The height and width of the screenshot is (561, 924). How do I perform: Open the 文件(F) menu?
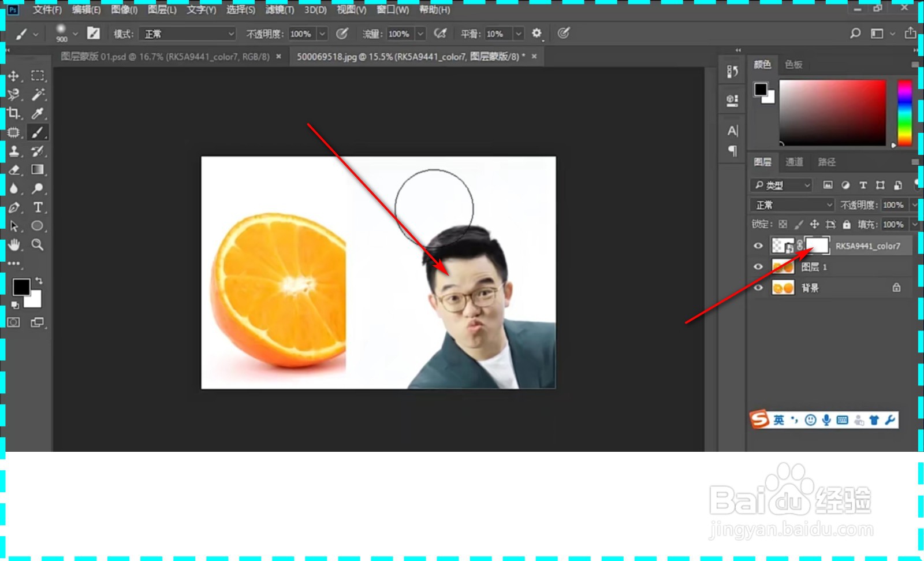pyautogui.click(x=47, y=10)
